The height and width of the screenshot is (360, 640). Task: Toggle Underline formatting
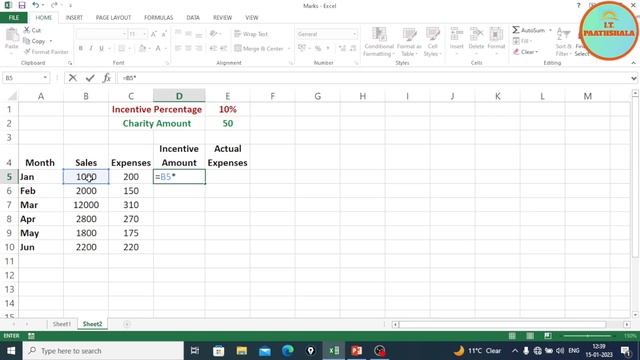pos(101,49)
